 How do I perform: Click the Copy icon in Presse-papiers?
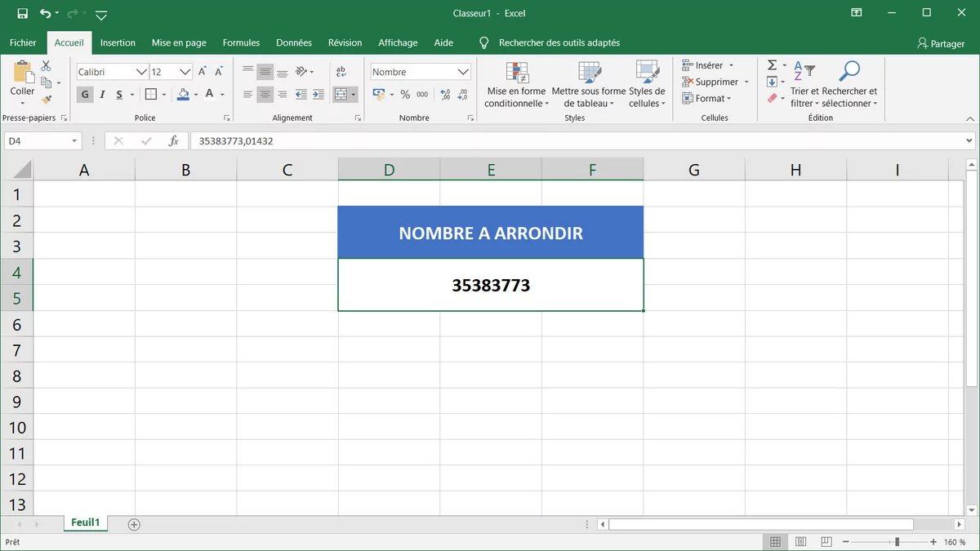pyautogui.click(x=47, y=82)
